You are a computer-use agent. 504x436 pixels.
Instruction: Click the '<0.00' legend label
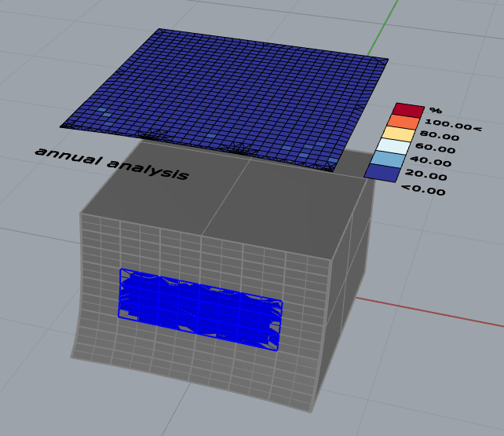[423, 189]
